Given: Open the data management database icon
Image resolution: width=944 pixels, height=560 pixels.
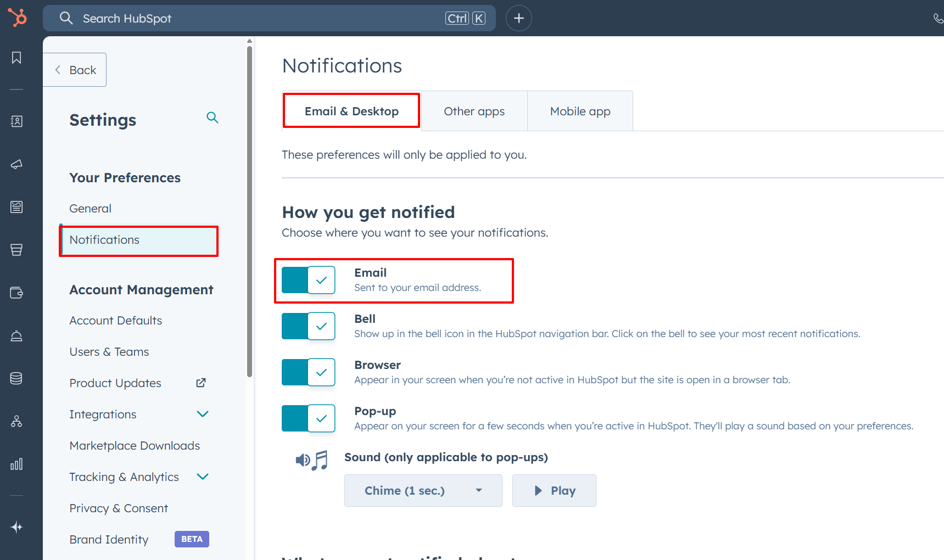Looking at the screenshot, I should (x=16, y=378).
